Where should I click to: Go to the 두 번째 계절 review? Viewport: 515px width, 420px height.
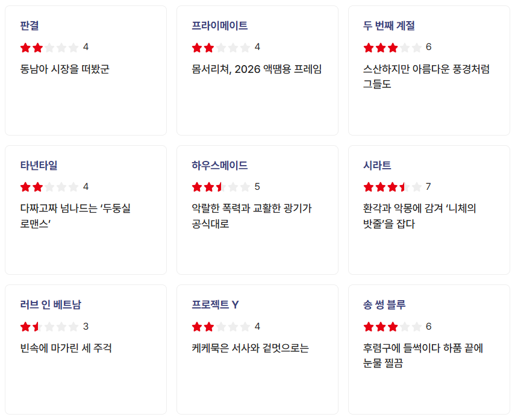coord(389,26)
